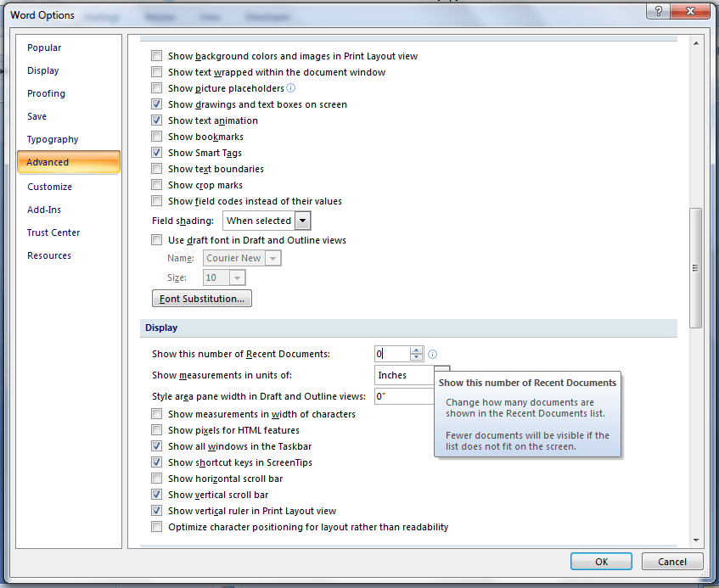Disable Show Smart Tags checkbox
Viewport: 719px width, 588px height.
pos(157,153)
